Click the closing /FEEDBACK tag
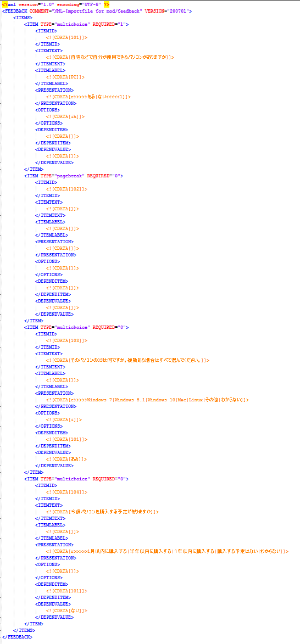The image size is (300, 644). click(x=17, y=637)
